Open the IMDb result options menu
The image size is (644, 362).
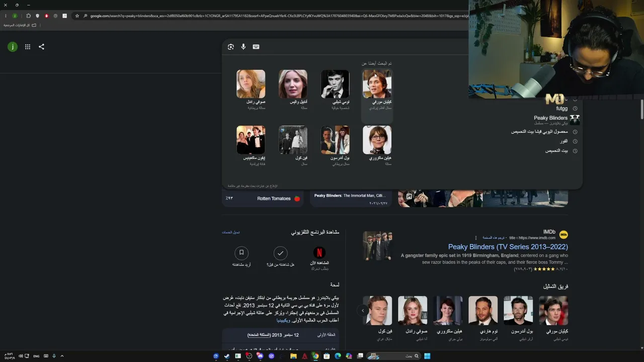click(x=475, y=238)
